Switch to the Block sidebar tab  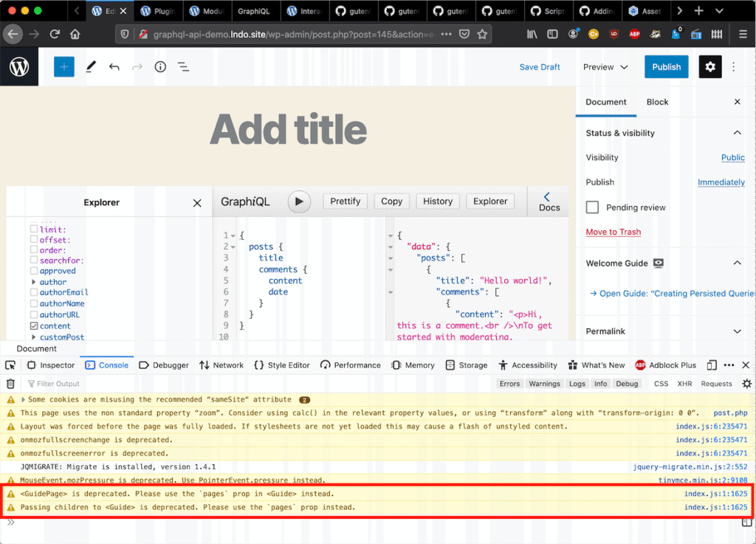pos(657,102)
